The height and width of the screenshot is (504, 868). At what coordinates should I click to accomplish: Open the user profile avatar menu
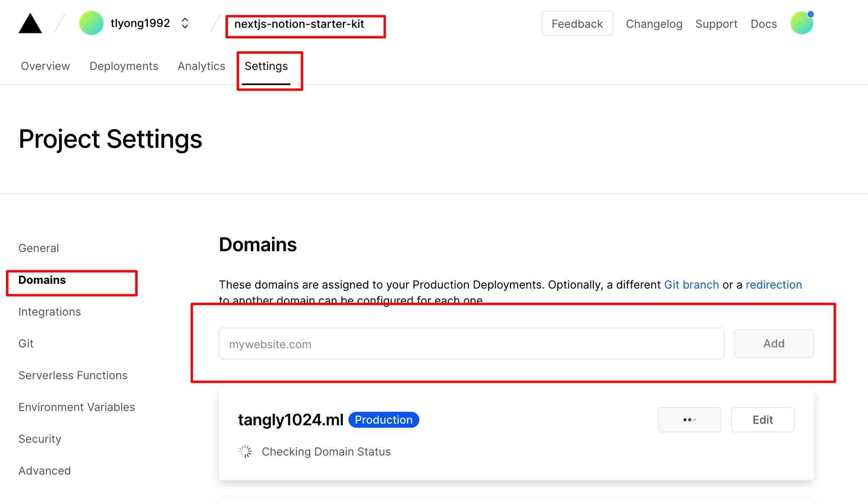click(802, 23)
